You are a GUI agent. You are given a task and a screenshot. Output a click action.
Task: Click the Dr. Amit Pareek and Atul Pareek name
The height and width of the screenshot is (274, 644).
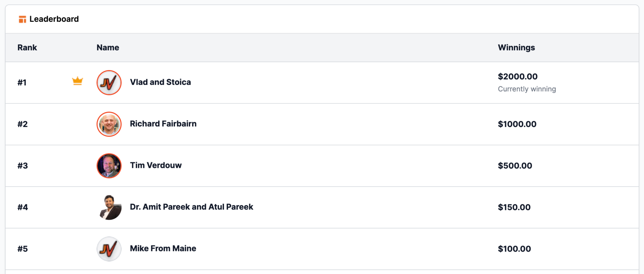(x=192, y=207)
